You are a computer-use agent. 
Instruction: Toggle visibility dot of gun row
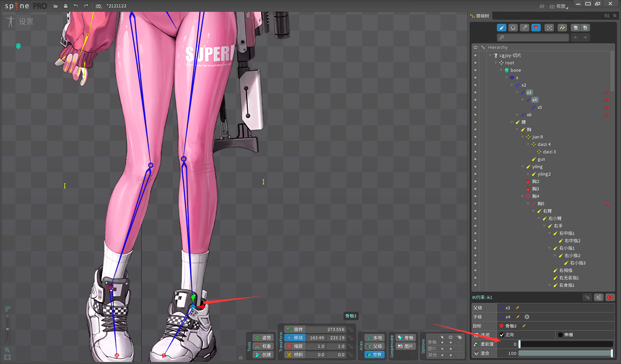tap(475, 159)
